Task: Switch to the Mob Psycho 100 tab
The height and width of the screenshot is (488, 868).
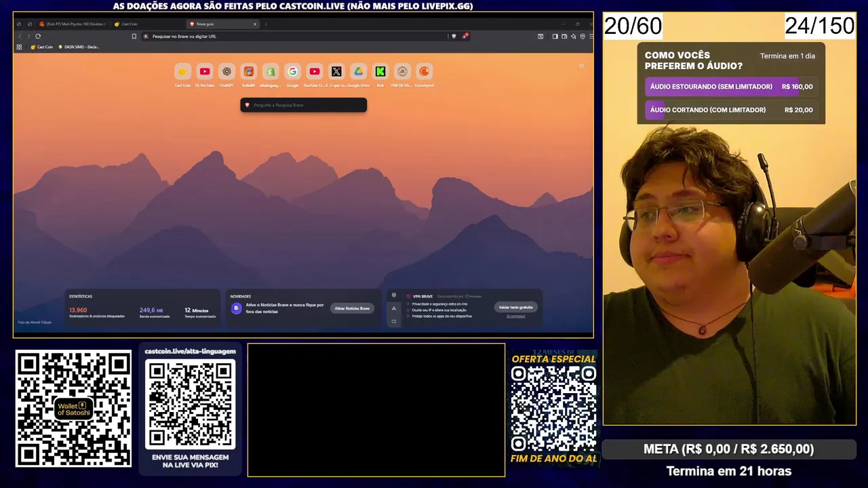Action: tap(72, 24)
